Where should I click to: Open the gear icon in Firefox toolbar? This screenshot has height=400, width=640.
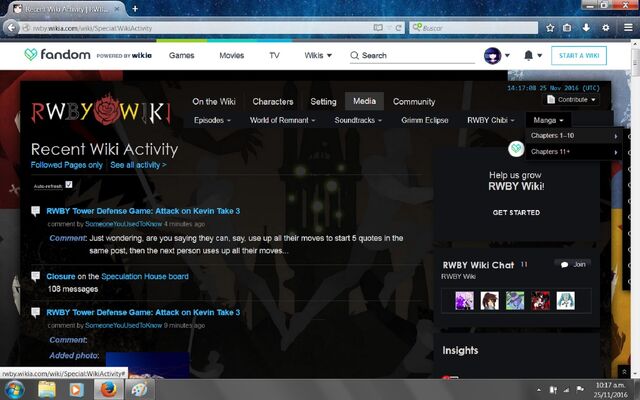(606, 28)
